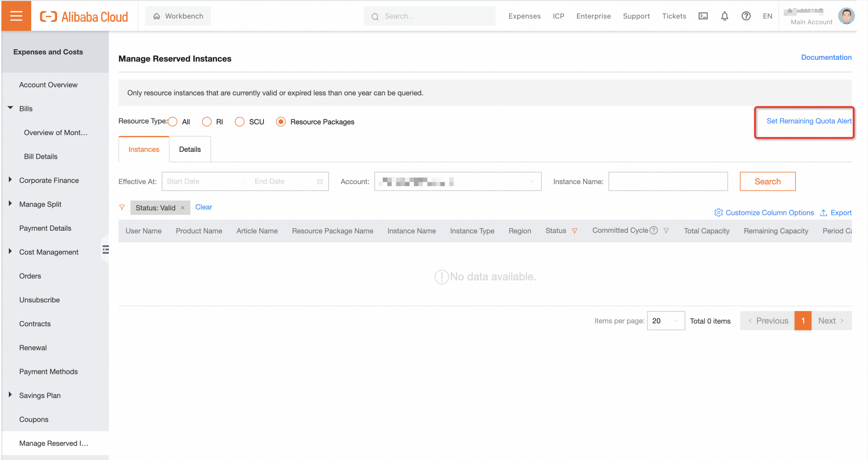868x460 pixels.
Task: Open the hamburger navigation menu
Action: (16, 16)
